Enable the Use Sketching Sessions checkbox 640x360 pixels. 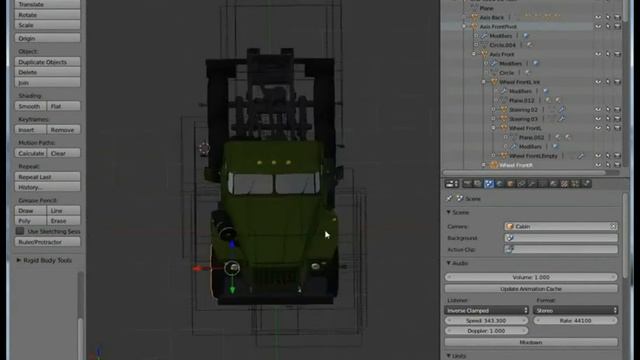(x=20, y=231)
